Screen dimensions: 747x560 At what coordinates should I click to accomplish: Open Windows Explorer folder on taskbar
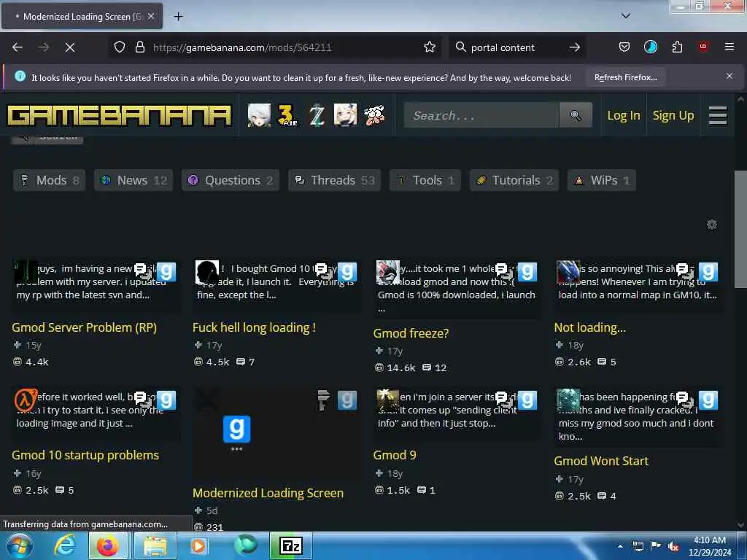pyautogui.click(x=155, y=545)
